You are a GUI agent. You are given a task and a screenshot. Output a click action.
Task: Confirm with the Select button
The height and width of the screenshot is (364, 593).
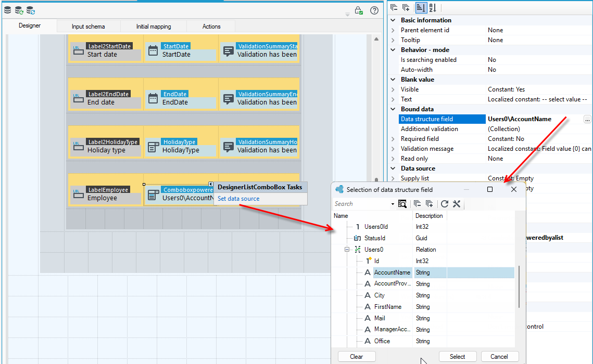[458, 356]
